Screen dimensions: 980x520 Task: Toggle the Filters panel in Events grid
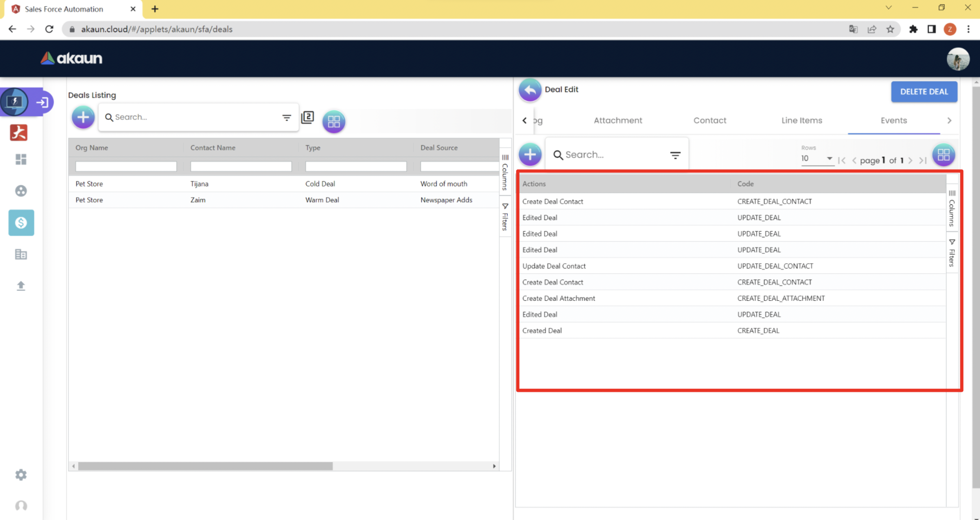pyautogui.click(x=952, y=253)
